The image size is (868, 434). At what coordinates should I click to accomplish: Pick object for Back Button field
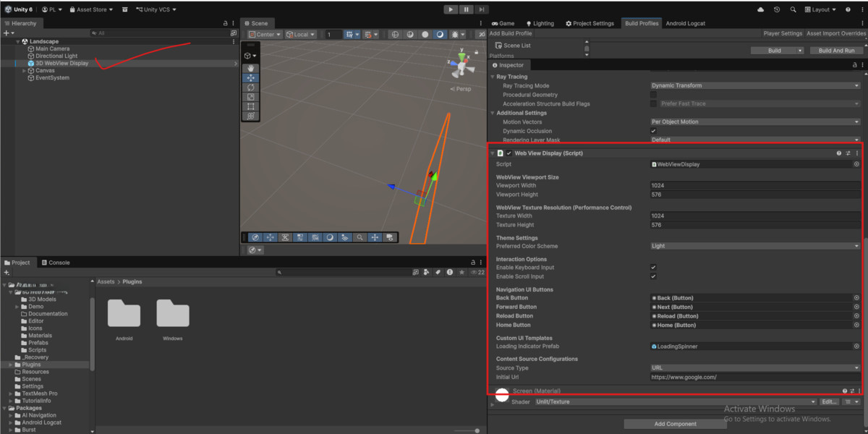[856, 298]
